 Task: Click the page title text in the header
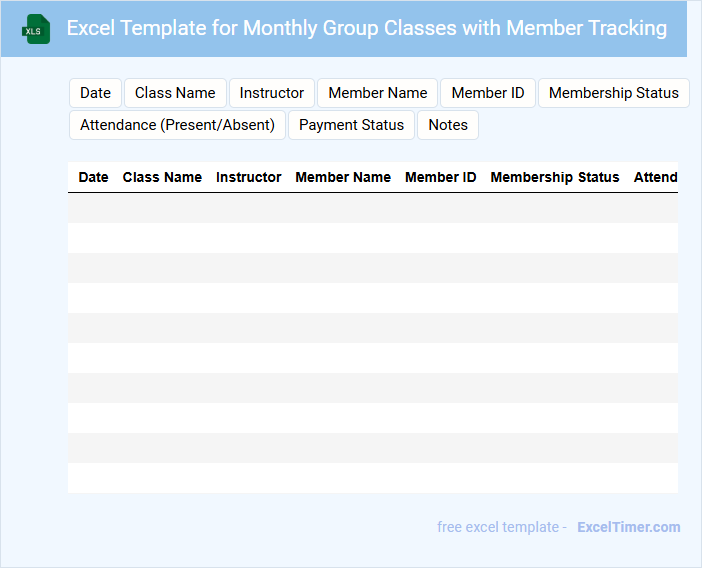367,28
